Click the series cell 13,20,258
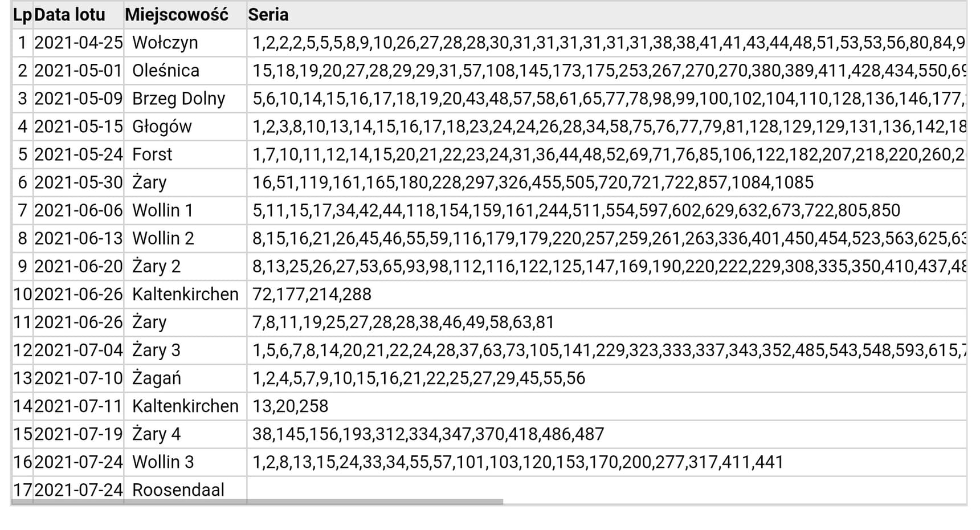Viewport: 980px width, 530px height. point(290,406)
